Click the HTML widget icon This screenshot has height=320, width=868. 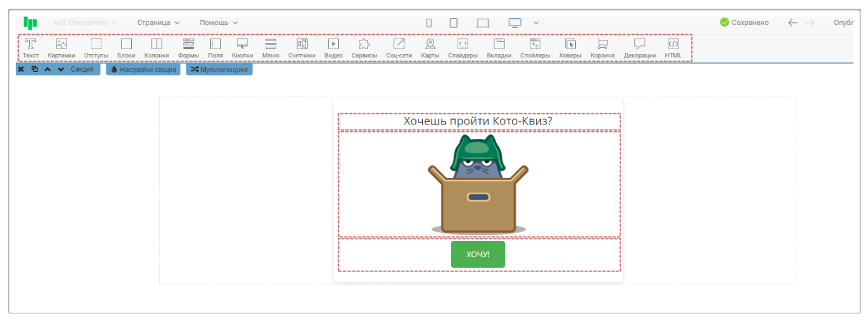[x=673, y=44]
